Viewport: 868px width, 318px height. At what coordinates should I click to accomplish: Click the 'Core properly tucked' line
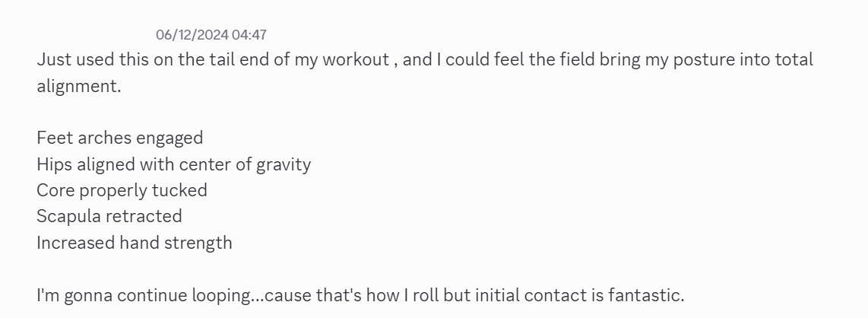(x=122, y=191)
